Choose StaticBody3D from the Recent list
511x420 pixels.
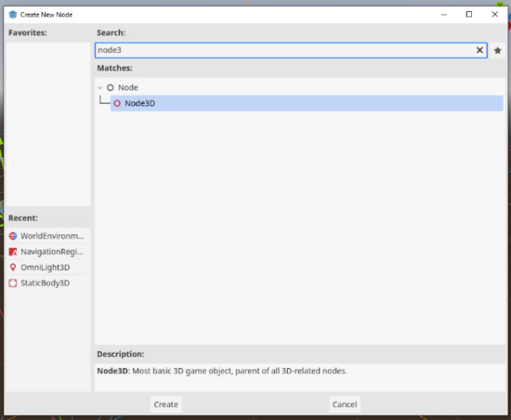[44, 283]
